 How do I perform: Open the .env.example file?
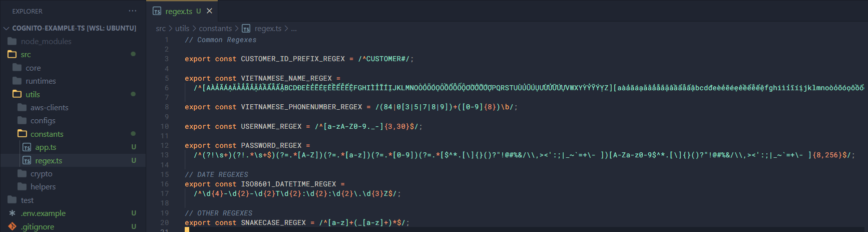coord(43,213)
